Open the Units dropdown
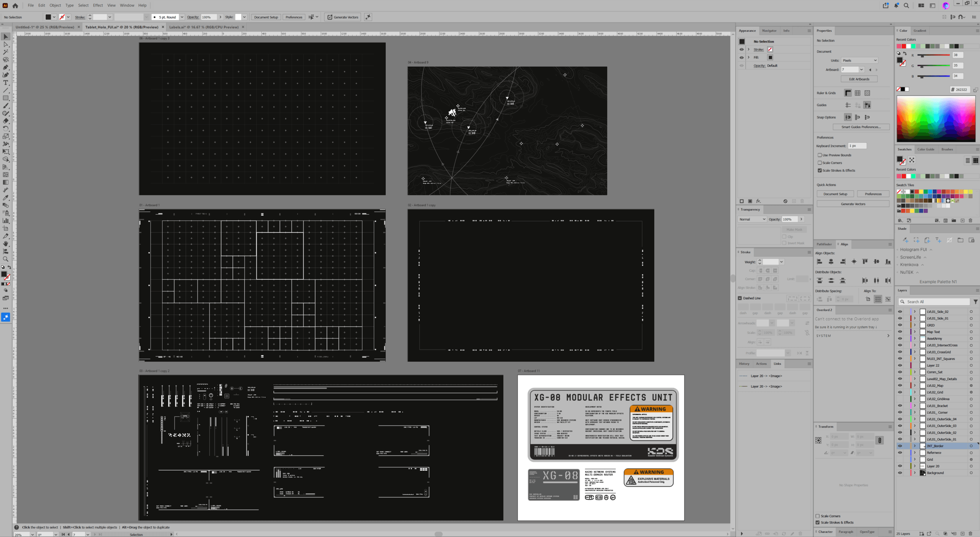The width and height of the screenshot is (980, 537). click(859, 60)
